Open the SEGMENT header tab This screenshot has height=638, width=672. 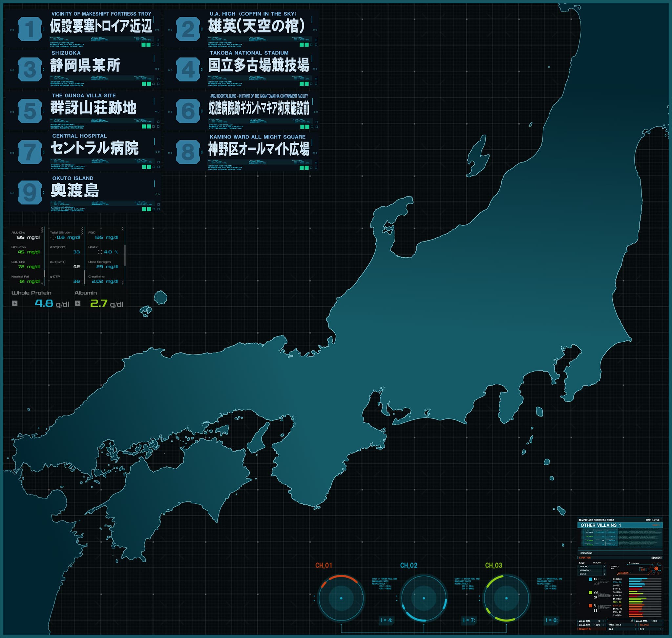click(x=657, y=558)
